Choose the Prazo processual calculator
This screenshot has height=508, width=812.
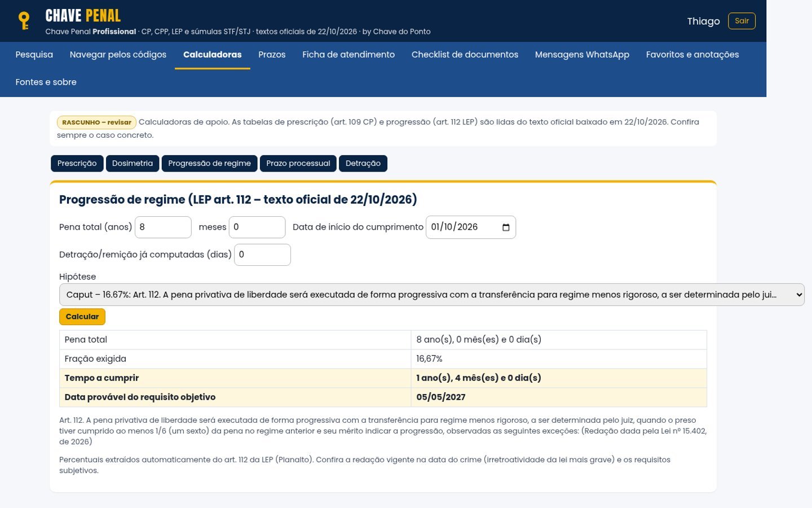298,163
